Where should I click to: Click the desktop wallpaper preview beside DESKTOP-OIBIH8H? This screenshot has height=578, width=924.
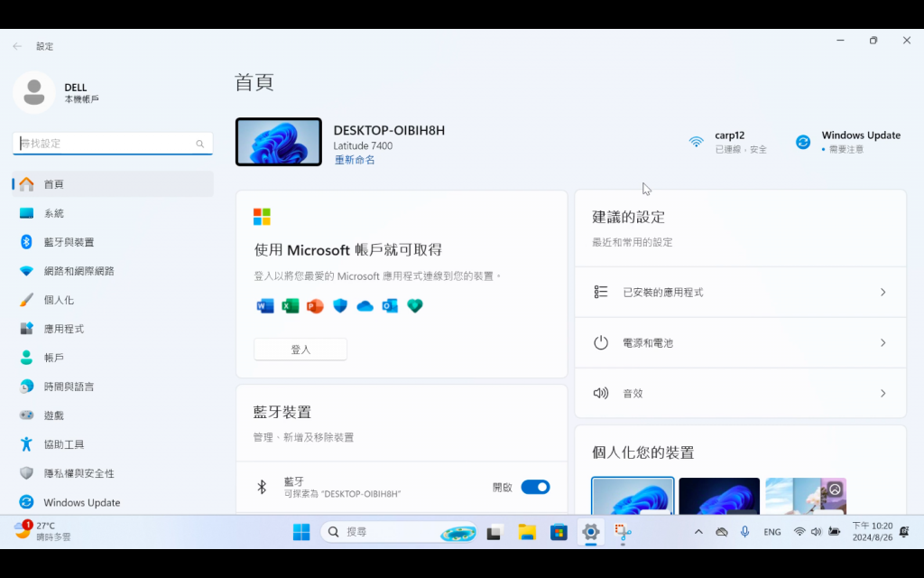pyautogui.click(x=279, y=142)
